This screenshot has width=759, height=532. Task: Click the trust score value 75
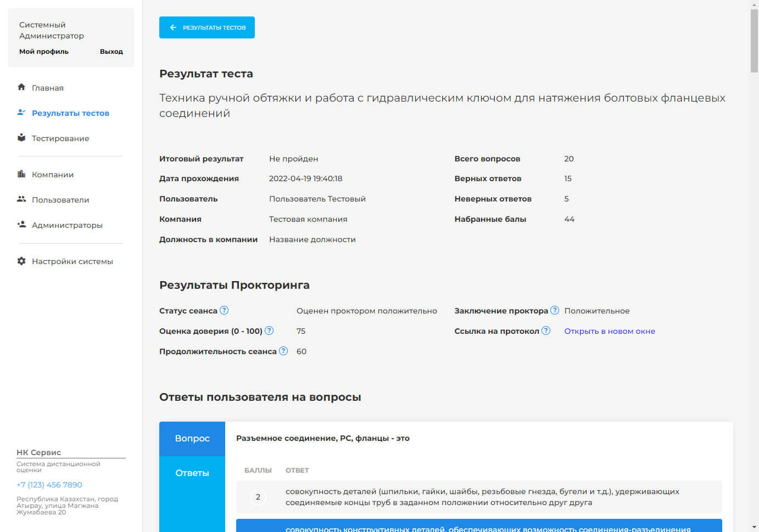(301, 331)
